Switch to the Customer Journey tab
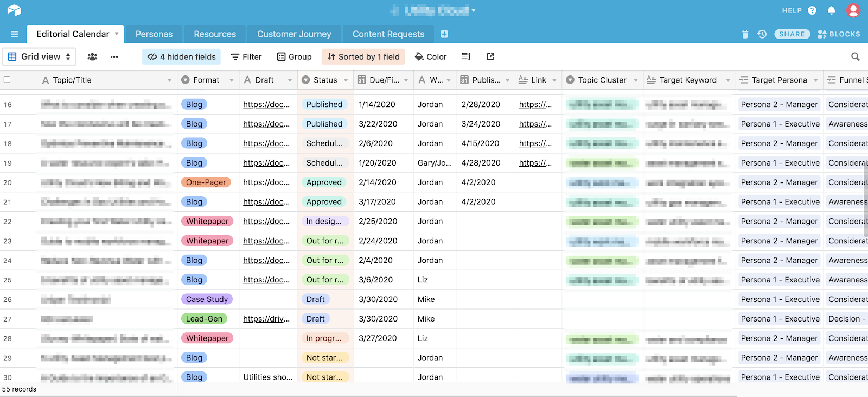 294,34
